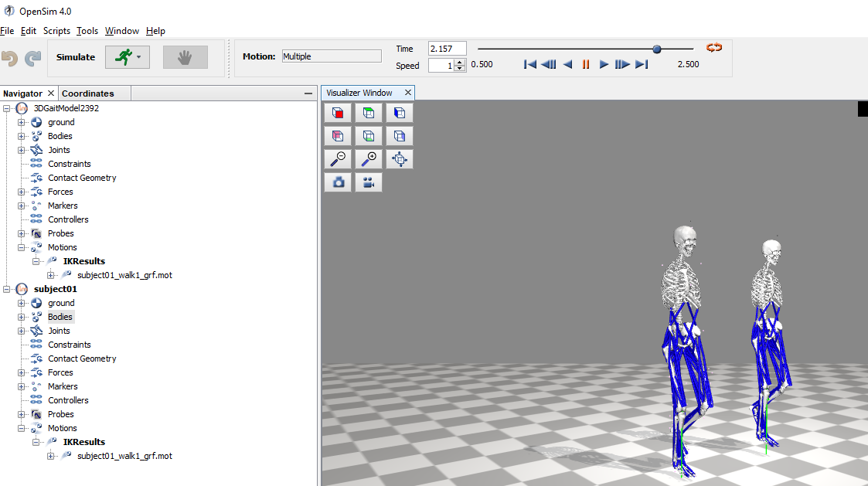
Task: Toggle motion looping with the loop icon
Action: pos(713,47)
